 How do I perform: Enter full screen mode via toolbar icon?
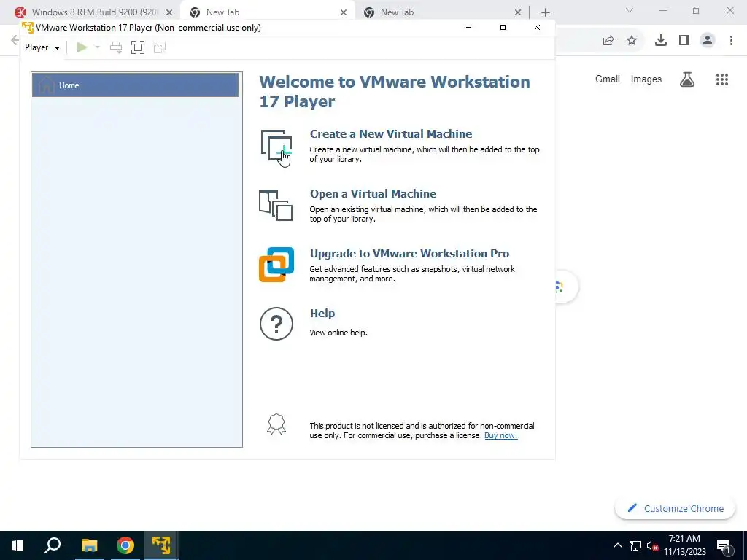click(138, 47)
